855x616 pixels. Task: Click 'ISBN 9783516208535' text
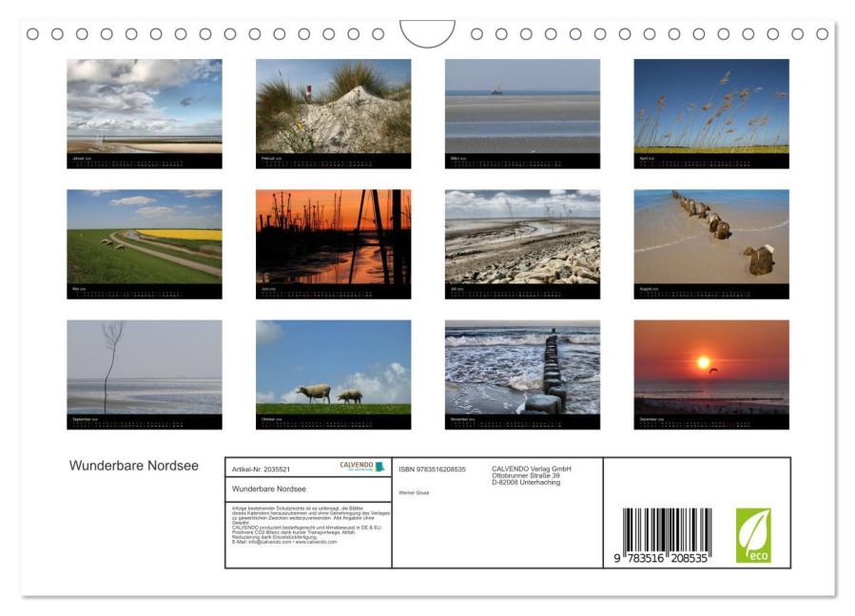coord(432,470)
